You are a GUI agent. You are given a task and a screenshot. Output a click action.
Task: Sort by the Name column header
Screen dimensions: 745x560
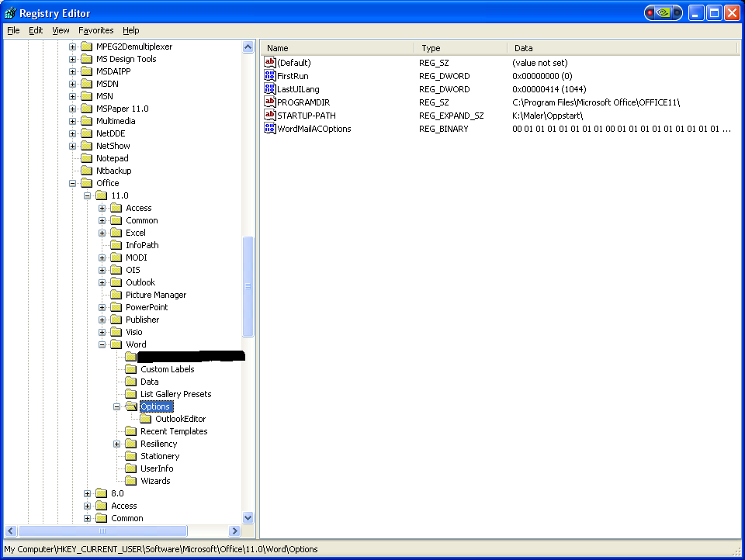click(338, 48)
